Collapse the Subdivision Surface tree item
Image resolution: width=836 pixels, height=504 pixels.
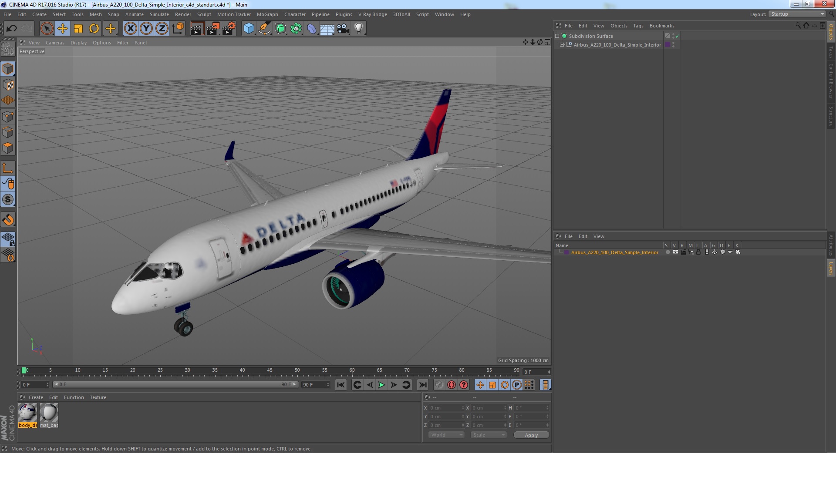click(x=557, y=36)
